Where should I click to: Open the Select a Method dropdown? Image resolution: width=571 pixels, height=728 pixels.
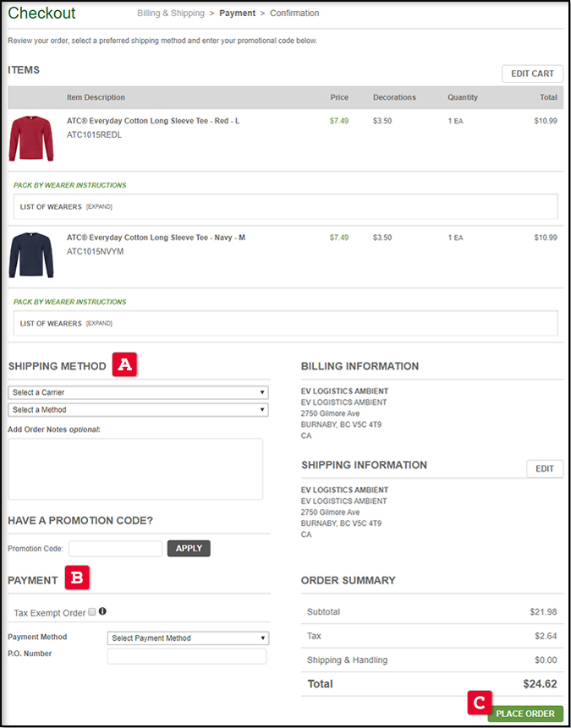click(x=138, y=410)
